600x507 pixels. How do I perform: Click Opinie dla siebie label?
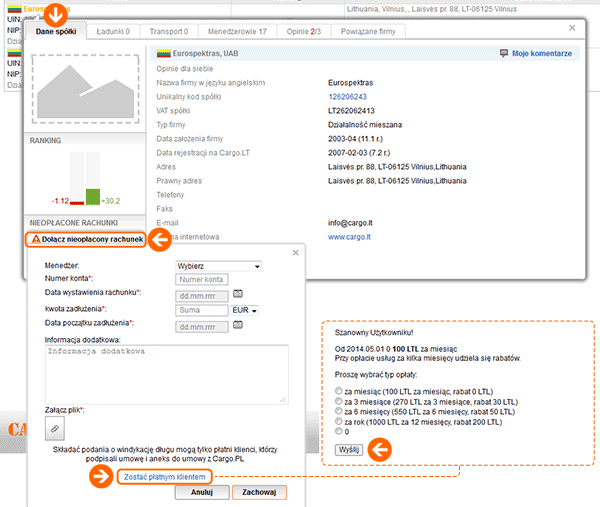[x=185, y=69]
